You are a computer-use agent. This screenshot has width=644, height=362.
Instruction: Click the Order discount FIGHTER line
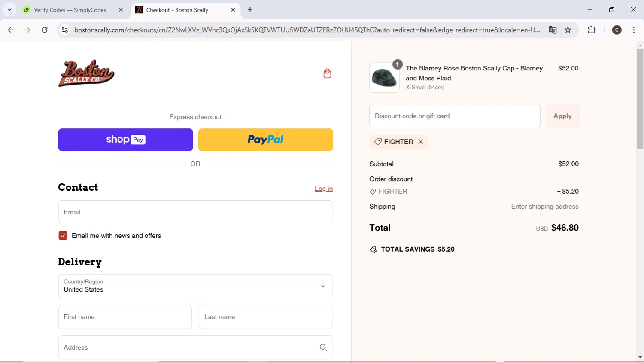[x=474, y=192]
